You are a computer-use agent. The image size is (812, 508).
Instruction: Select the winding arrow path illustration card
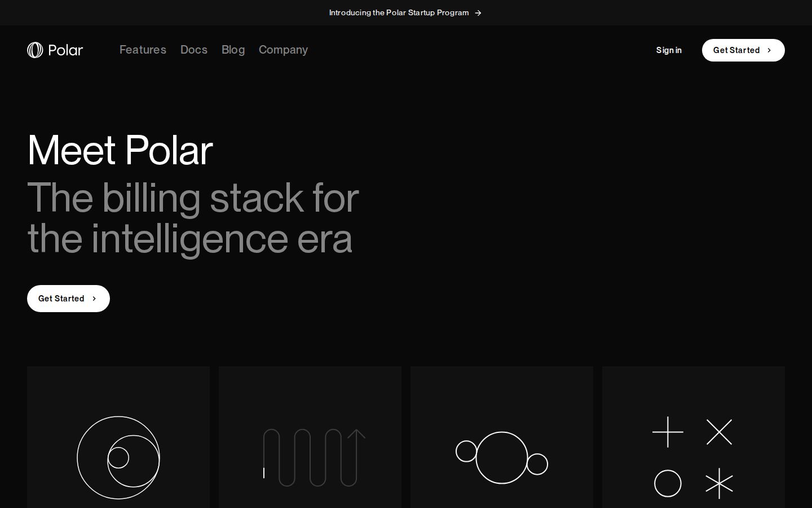310,437
